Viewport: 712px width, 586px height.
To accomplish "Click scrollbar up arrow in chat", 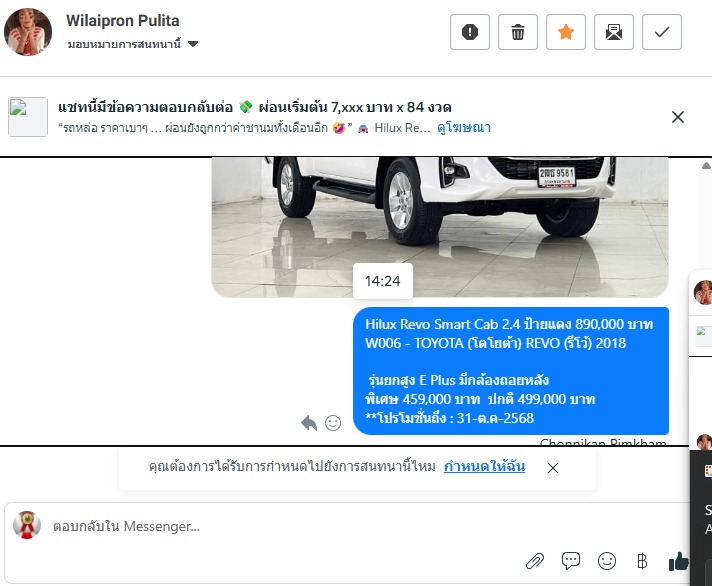I will point(706,166).
